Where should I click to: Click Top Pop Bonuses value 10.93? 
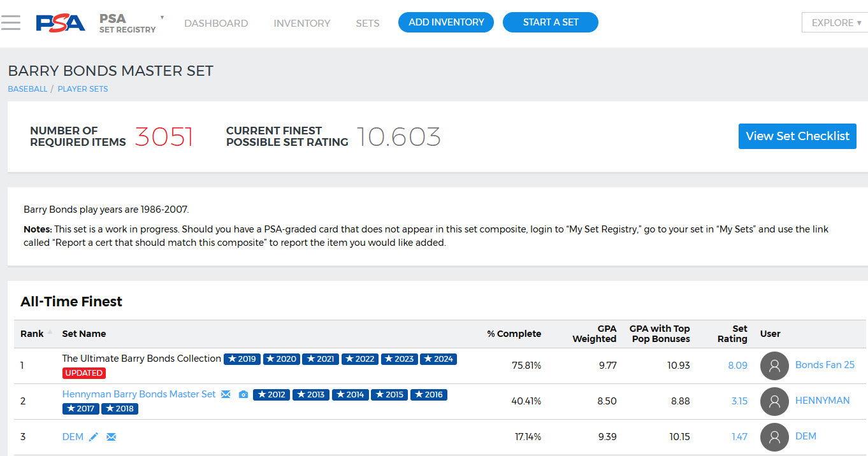tap(678, 366)
